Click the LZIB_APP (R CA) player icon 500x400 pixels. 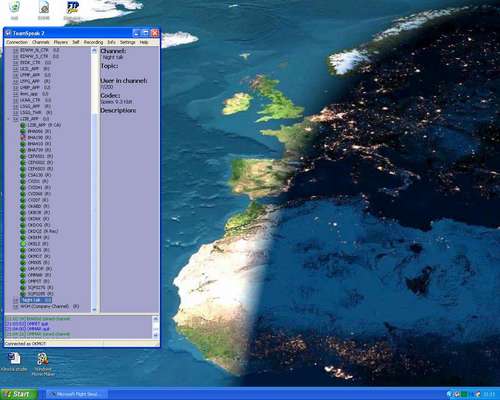[23, 125]
